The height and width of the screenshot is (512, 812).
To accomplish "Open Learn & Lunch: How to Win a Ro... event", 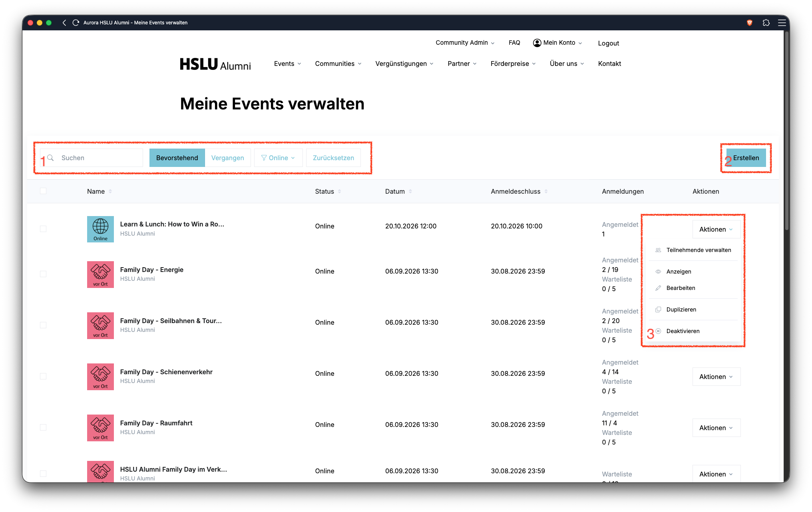I will tap(172, 224).
